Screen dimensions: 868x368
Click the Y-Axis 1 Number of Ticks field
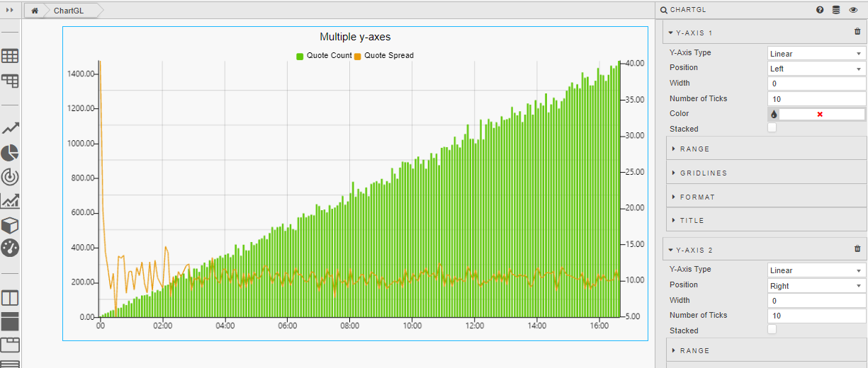click(816, 99)
